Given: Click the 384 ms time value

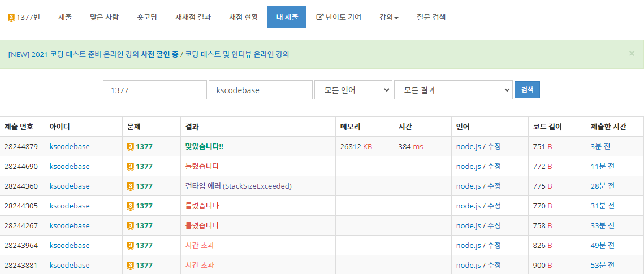Looking at the screenshot, I should pos(410,146).
